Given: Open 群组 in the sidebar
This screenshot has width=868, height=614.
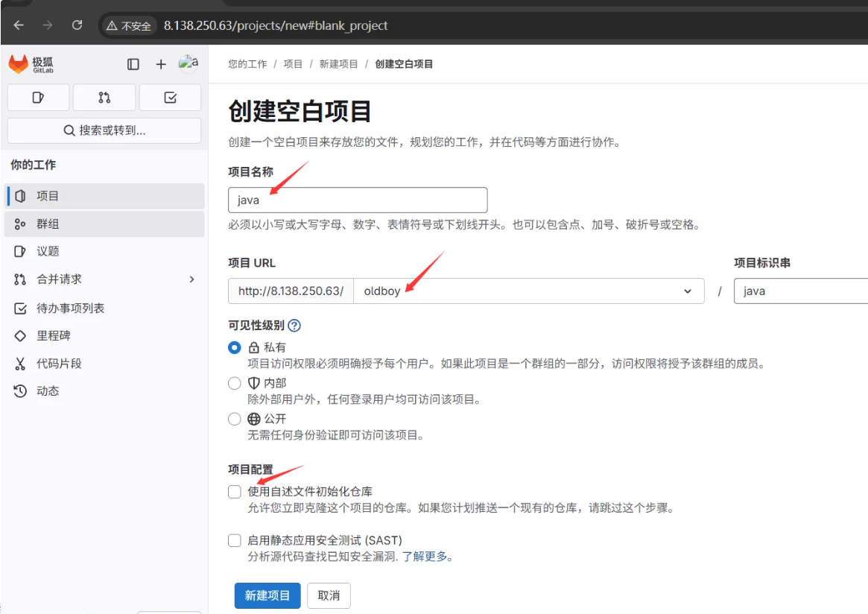Looking at the screenshot, I should tap(104, 224).
